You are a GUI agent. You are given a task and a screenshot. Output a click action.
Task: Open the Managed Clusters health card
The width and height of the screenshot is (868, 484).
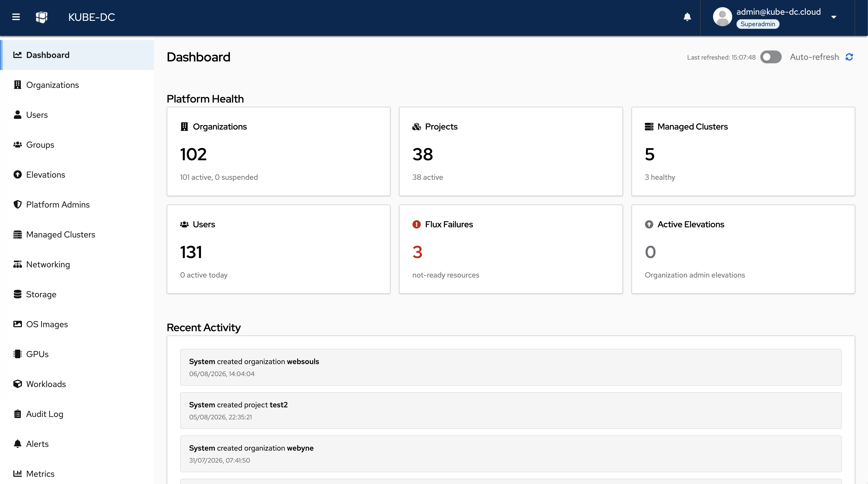(x=743, y=151)
